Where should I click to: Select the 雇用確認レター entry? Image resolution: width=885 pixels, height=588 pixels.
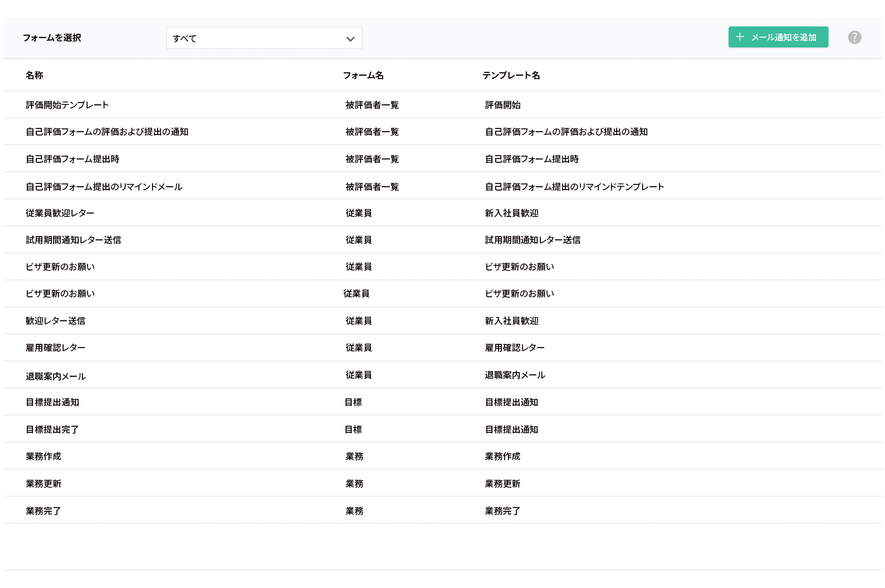point(55,348)
